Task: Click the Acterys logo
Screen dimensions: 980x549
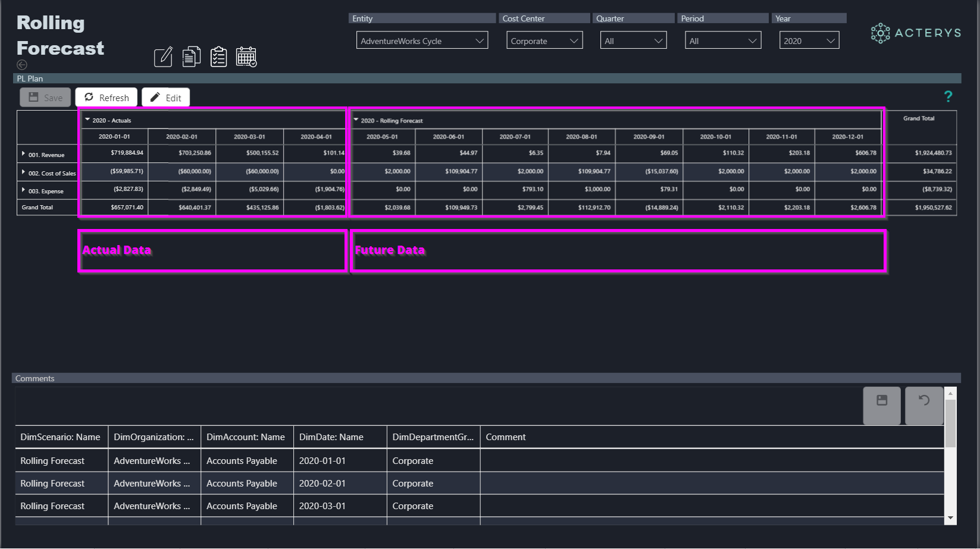Action: tap(916, 33)
